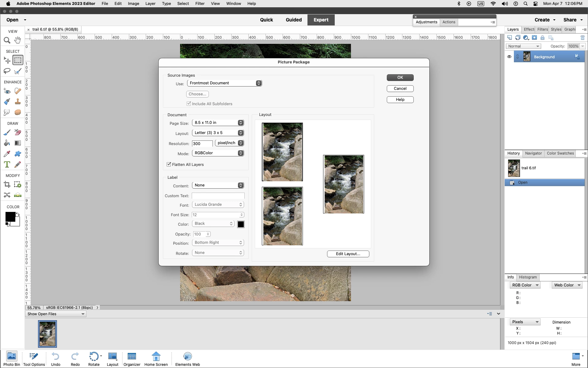Select the Hand tool
The height and width of the screenshot is (368, 588).
point(18,40)
